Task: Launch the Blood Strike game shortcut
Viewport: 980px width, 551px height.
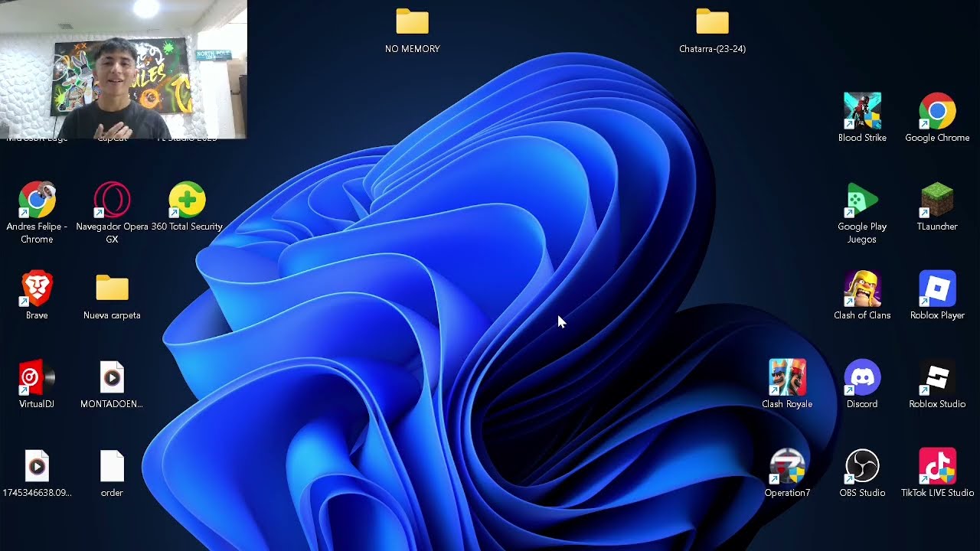Action: click(862, 111)
